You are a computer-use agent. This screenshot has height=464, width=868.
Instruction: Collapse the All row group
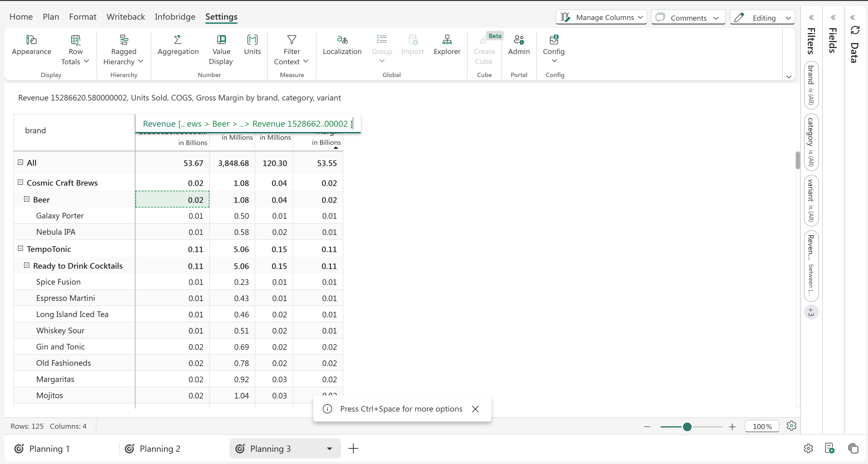(20, 162)
